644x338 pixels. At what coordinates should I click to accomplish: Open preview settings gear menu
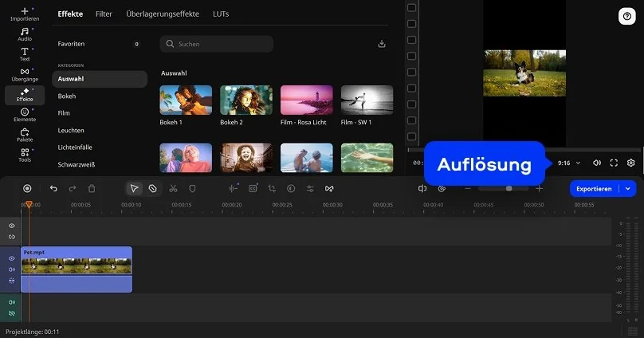tap(630, 163)
